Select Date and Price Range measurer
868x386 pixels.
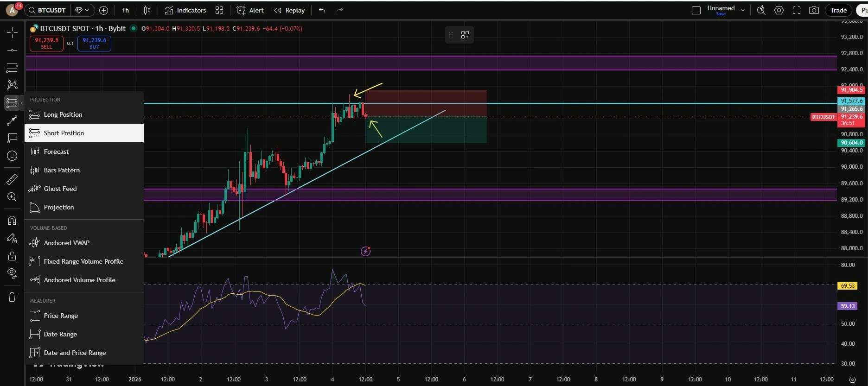tap(84, 353)
